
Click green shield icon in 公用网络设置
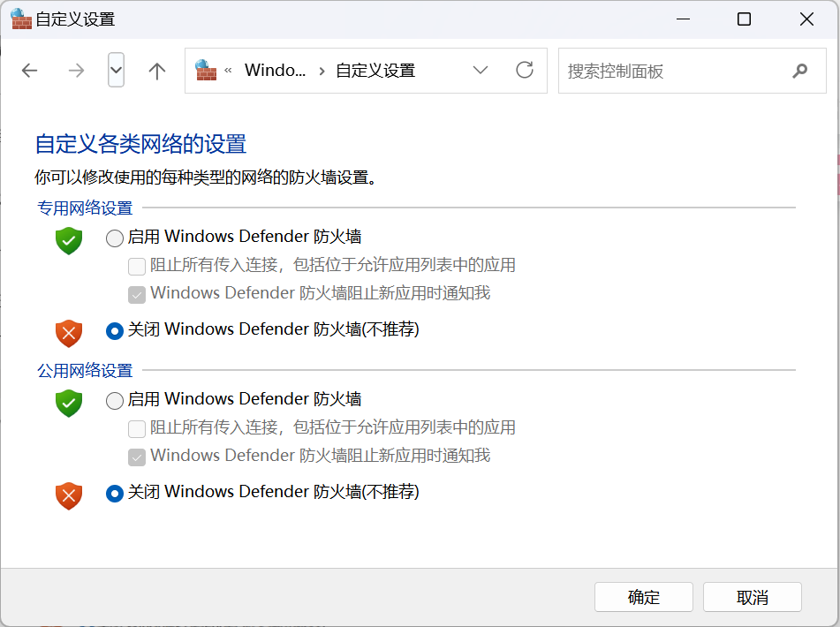69,404
